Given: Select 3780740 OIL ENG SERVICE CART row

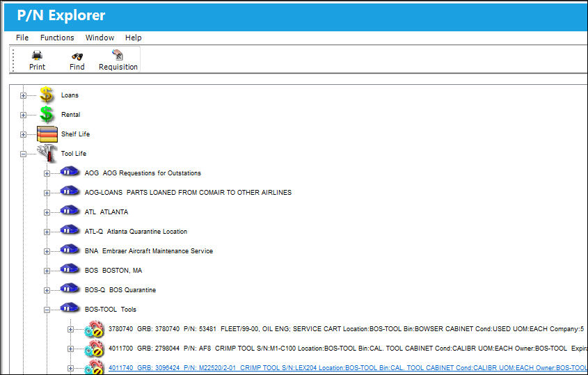Looking at the screenshot, I should coord(346,329).
